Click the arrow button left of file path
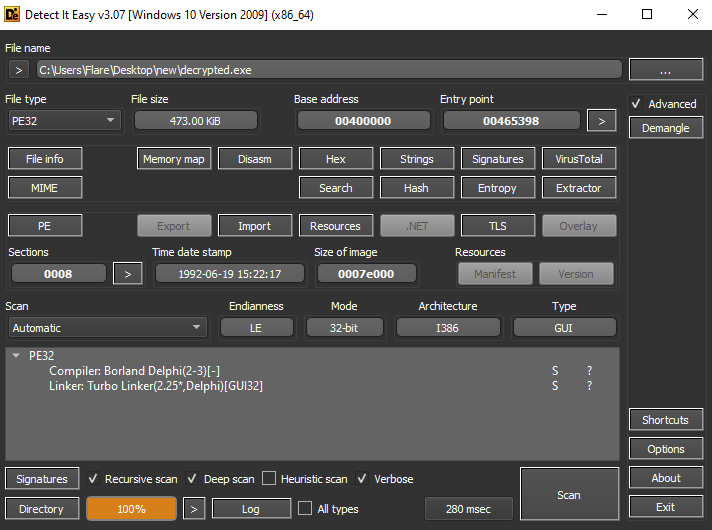 [x=19, y=70]
